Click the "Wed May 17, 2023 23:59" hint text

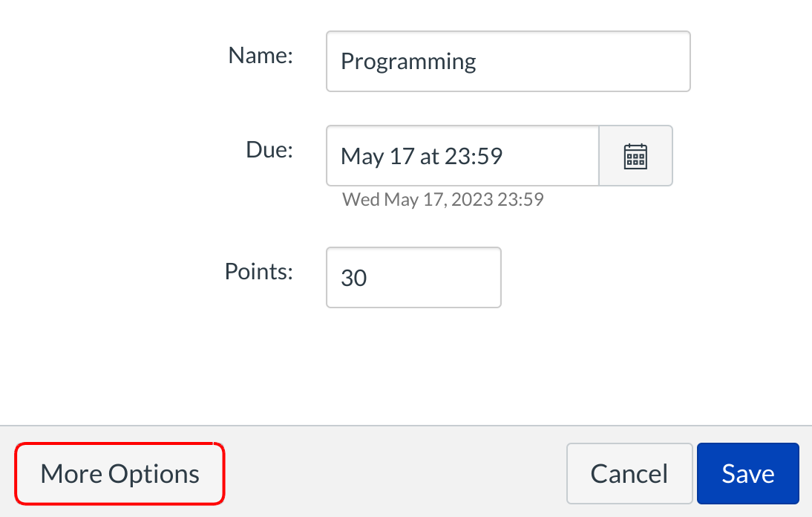[x=442, y=199]
